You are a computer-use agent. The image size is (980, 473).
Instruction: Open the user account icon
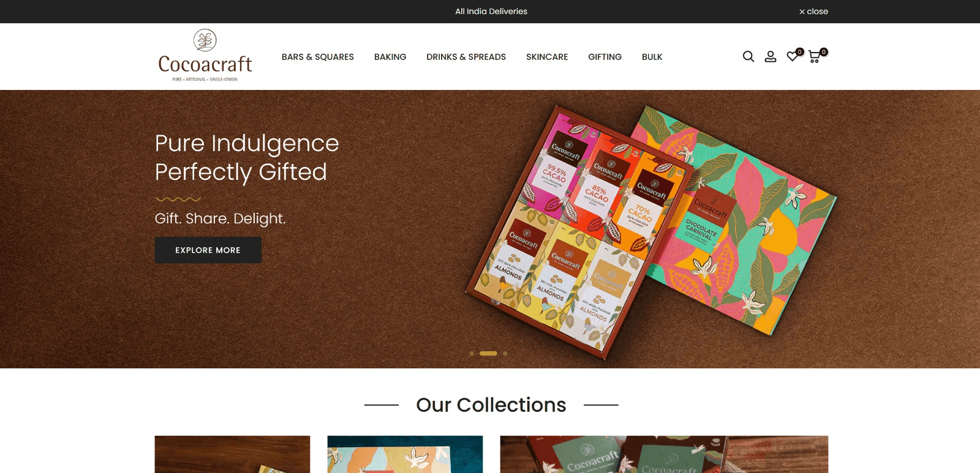click(771, 56)
